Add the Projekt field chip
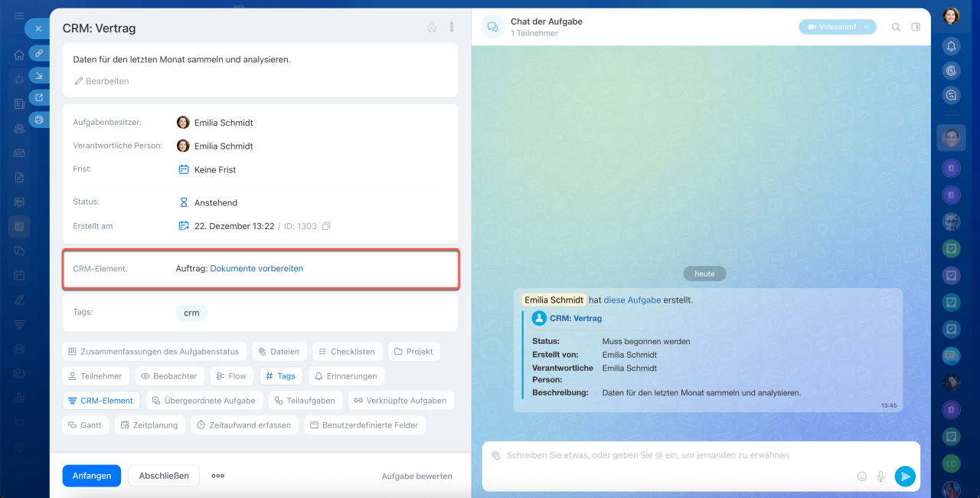This screenshot has width=980, height=498. tap(414, 352)
